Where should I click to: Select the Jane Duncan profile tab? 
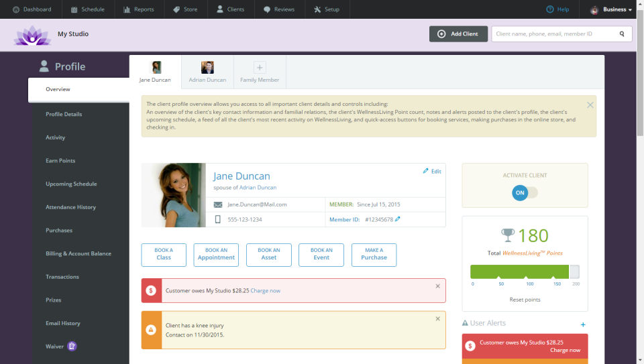pyautogui.click(x=155, y=72)
